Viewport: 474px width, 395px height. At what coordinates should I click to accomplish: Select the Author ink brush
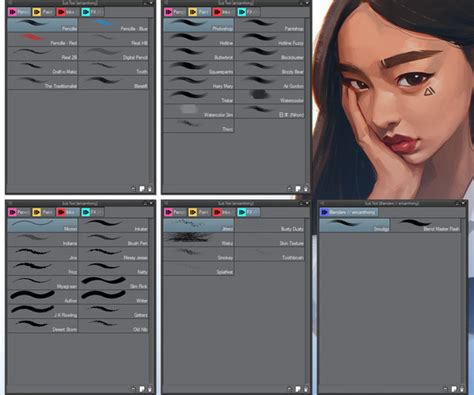pyautogui.click(x=43, y=297)
